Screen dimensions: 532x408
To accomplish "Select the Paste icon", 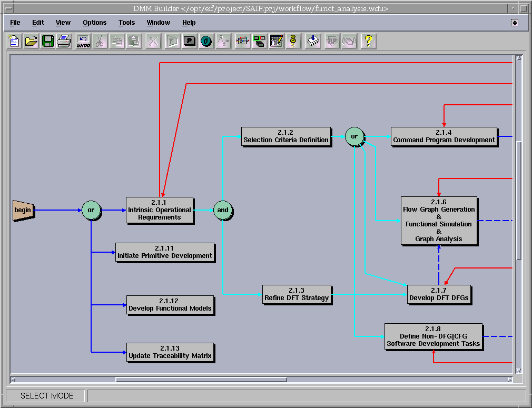I will tap(133, 41).
